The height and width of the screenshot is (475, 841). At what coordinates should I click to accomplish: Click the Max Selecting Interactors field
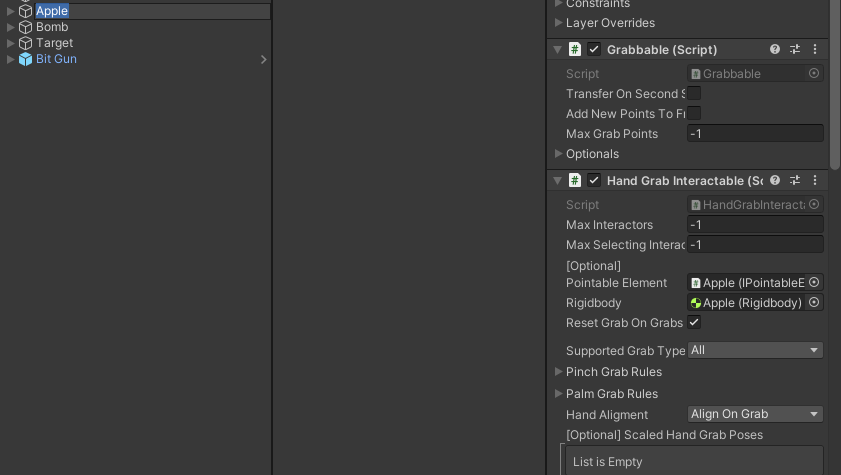755,244
